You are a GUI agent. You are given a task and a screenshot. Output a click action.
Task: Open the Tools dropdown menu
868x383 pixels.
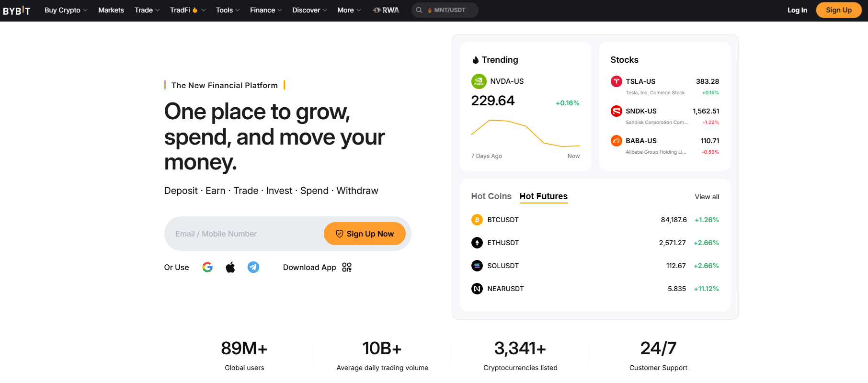click(x=228, y=10)
